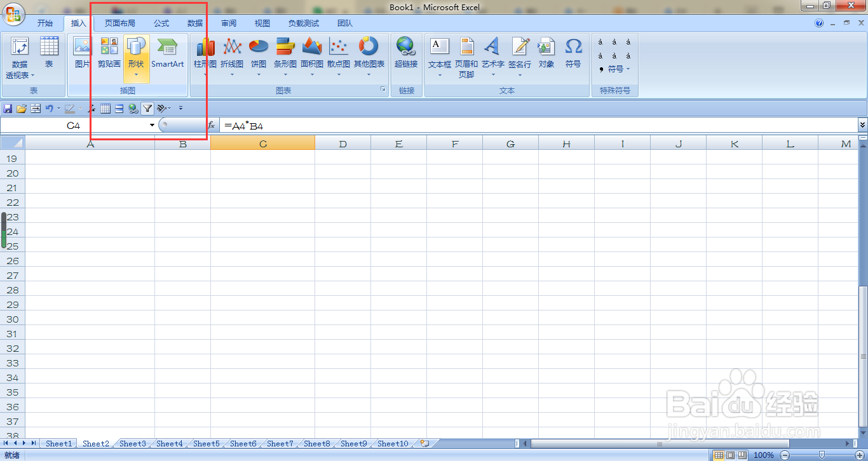Screen dimensions: 868x461
Task: Open pie chart (饼图) options
Action: pos(259,57)
